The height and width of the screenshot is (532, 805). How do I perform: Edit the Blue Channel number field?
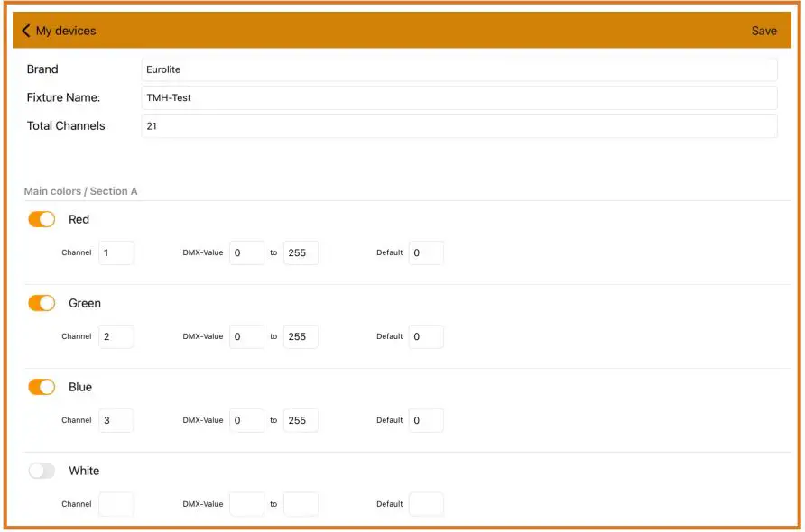[116, 420]
